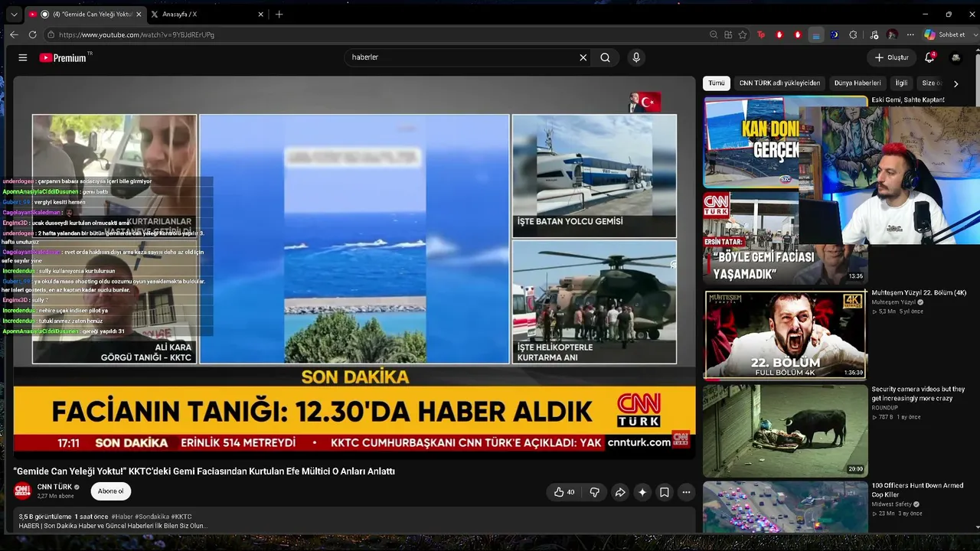The height and width of the screenshot is (551, 980).
Task: Click the Oluştur create button
Action: pyautogui.click(x=892, y=57)
